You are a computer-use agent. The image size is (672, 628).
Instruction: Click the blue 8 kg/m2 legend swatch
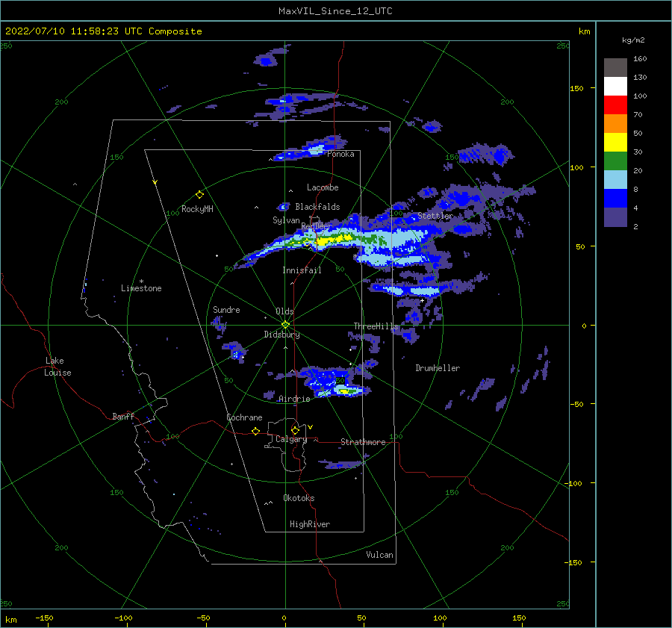[x=615, y=198]
